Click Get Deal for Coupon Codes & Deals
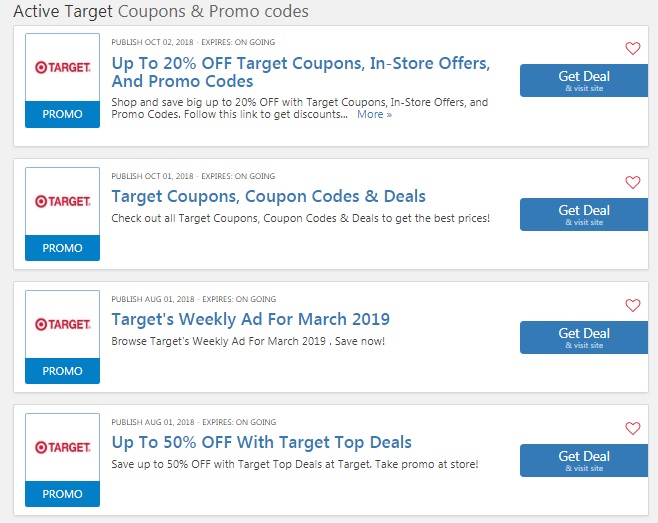 [x=584, y=214]
